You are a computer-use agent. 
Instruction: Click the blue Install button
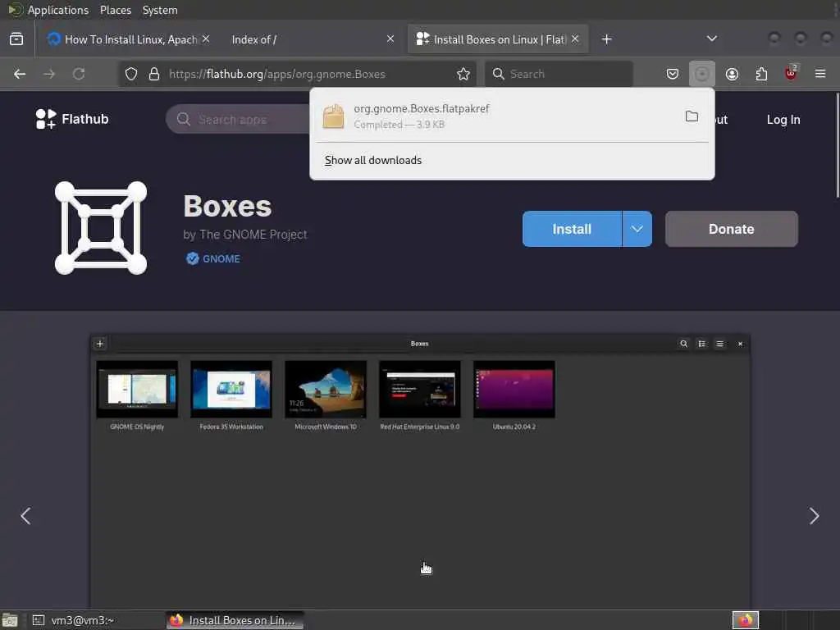pyautogui.click(x=572, y=229)
